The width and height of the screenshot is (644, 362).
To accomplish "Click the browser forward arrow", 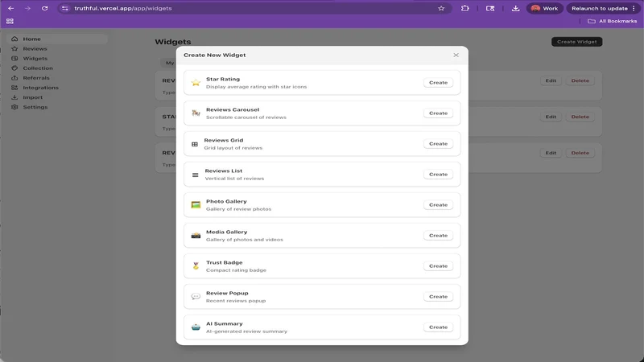I will point(27,8).
